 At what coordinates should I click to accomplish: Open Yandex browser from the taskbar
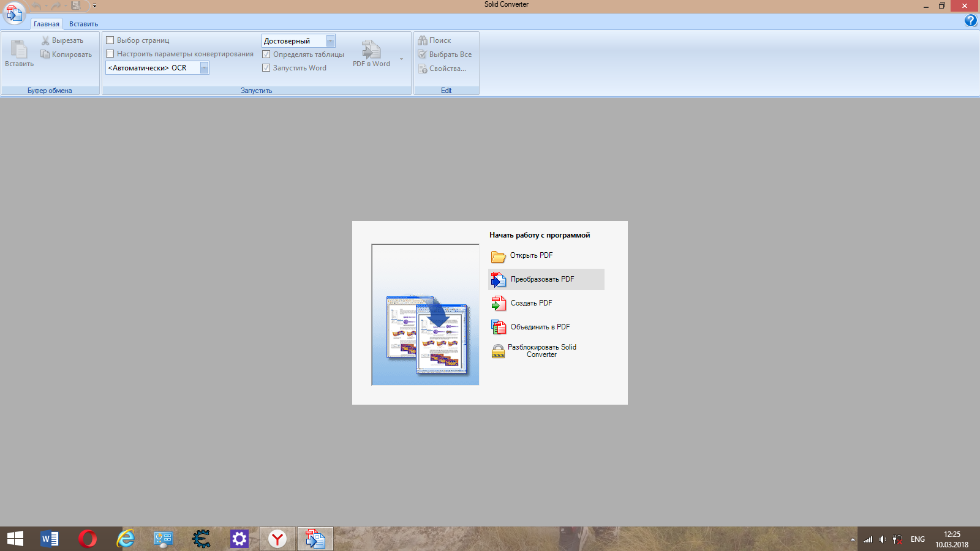277,539
